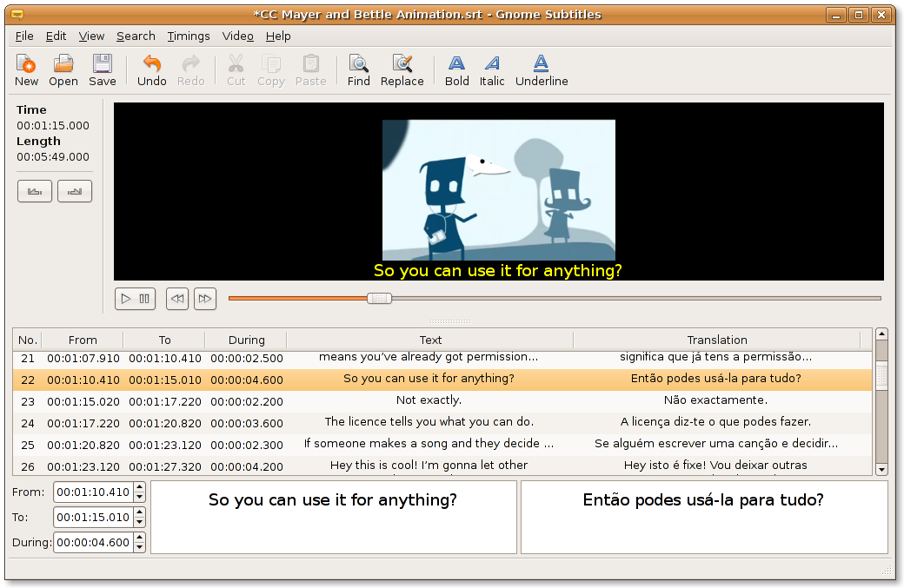
Task: Click the To column header
Action: point(164,340)
